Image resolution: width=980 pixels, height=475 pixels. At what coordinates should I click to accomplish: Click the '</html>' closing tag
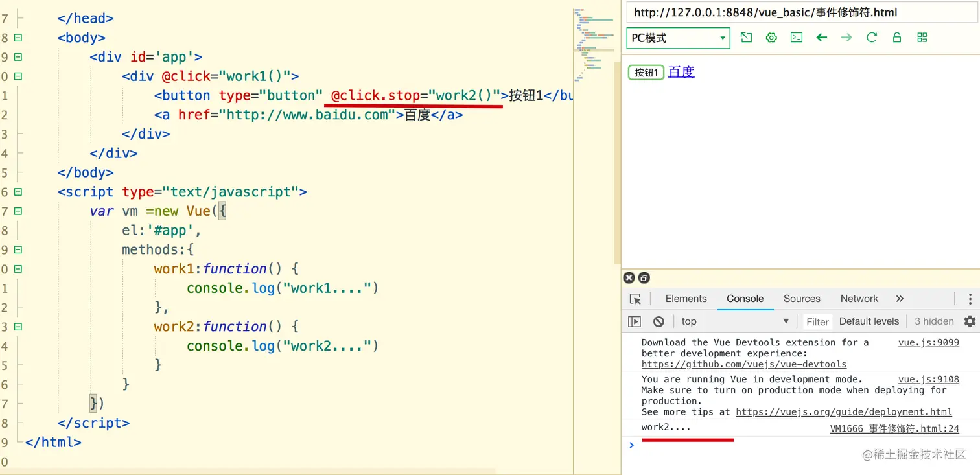point(53,443)
